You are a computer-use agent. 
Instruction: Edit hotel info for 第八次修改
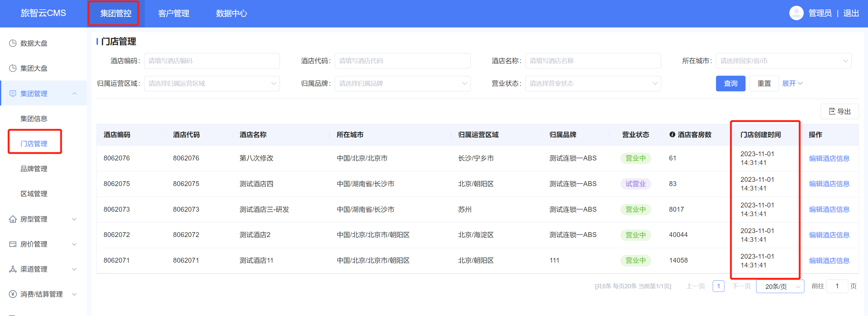pyautogui.click(x=829, y=158)
